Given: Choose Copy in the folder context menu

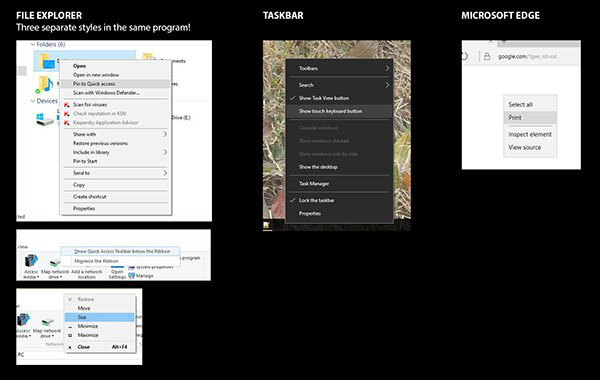Looking at the screenshot, I should [x=116, y=185].
